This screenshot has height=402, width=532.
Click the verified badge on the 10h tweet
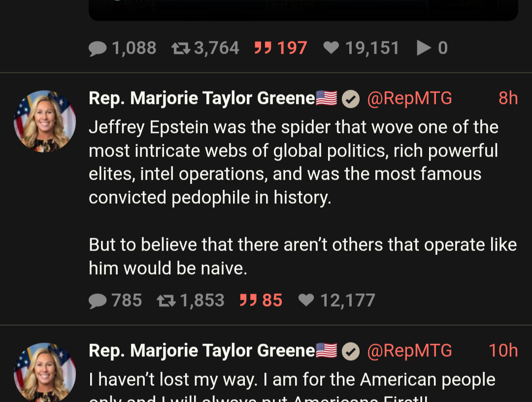click(x=351, y=351)
